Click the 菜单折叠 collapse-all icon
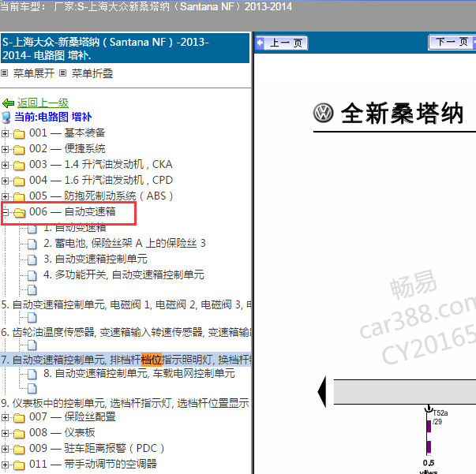 click(62, 73)
